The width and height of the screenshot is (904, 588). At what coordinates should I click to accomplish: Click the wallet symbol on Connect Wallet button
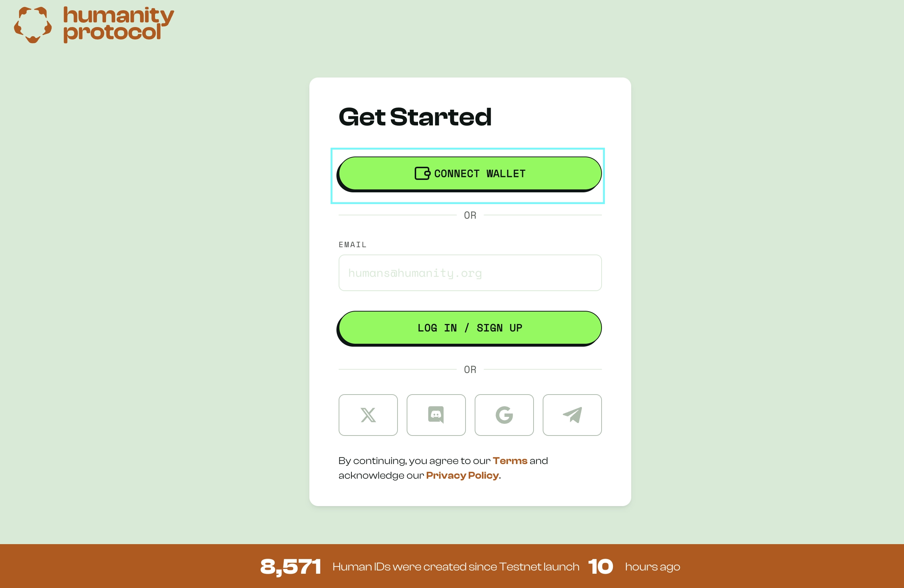tap(422, 173)
